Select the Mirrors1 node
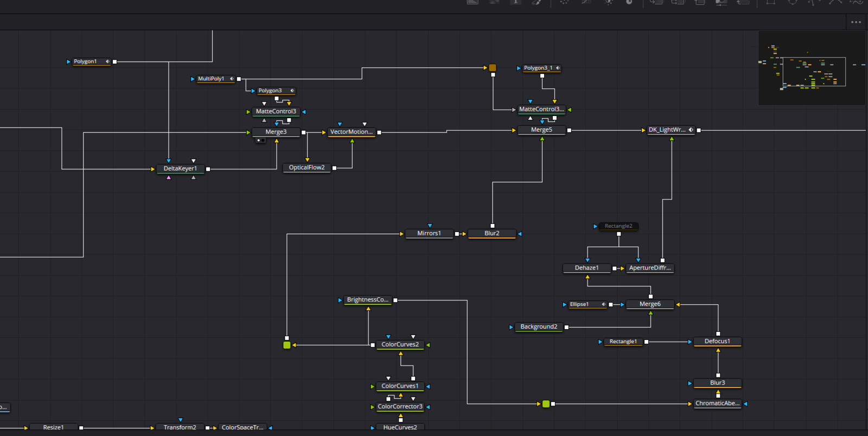 click(429, 233)
